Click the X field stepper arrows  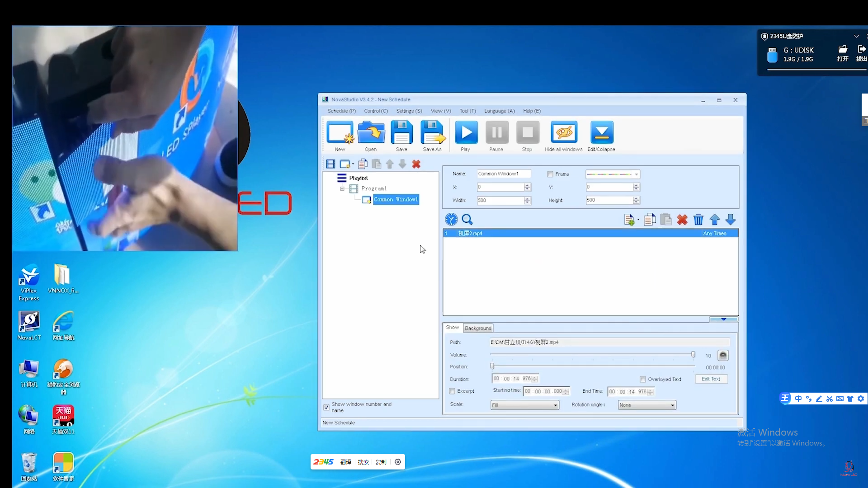click(x=527, y=187)
